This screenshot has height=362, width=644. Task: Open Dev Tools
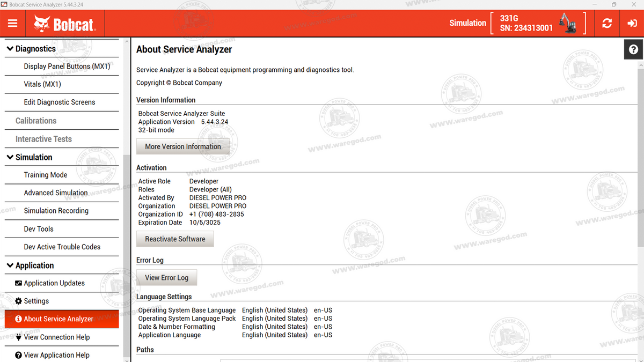pos(62,229)
